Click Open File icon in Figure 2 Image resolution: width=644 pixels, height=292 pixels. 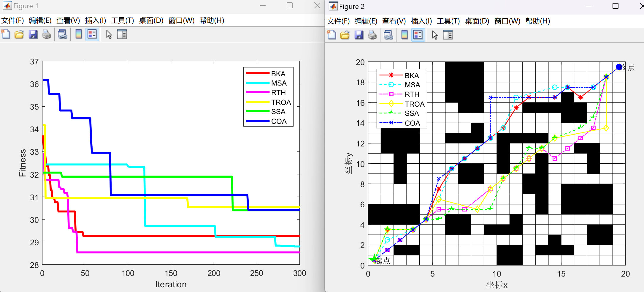pyautogui.click(x=345, y=35)
